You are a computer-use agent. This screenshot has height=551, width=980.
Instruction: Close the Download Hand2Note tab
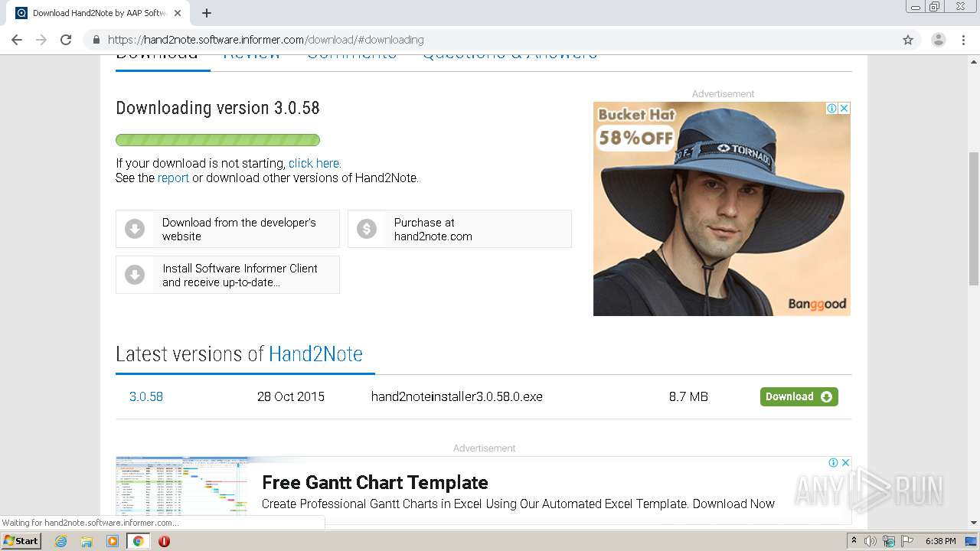(x=178, y=13)
